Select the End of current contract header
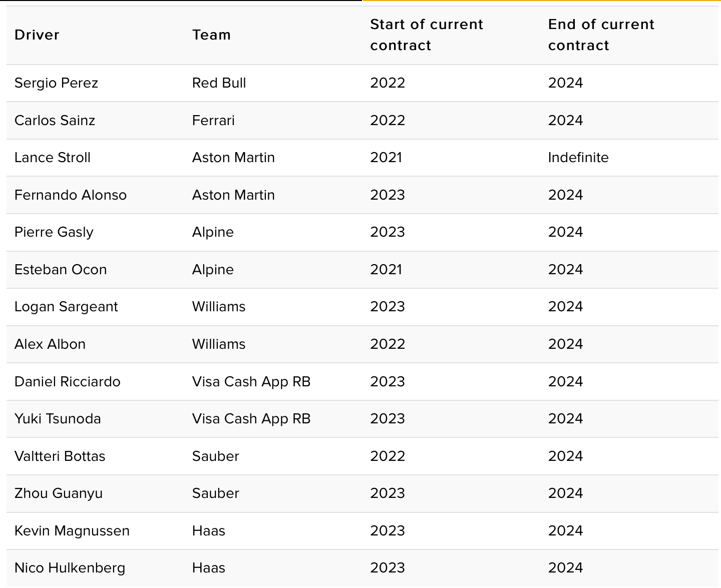The height and width of the screenshot is (588, 721). coord(601,35)
